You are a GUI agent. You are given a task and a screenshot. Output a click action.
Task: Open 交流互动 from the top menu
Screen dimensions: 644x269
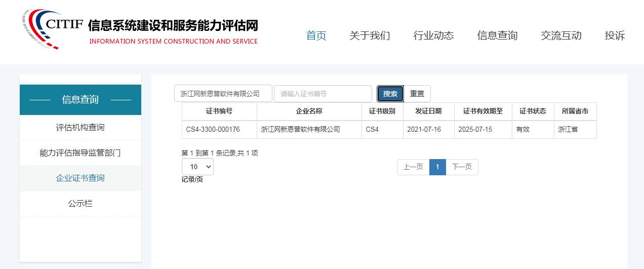tap(561, 35)
